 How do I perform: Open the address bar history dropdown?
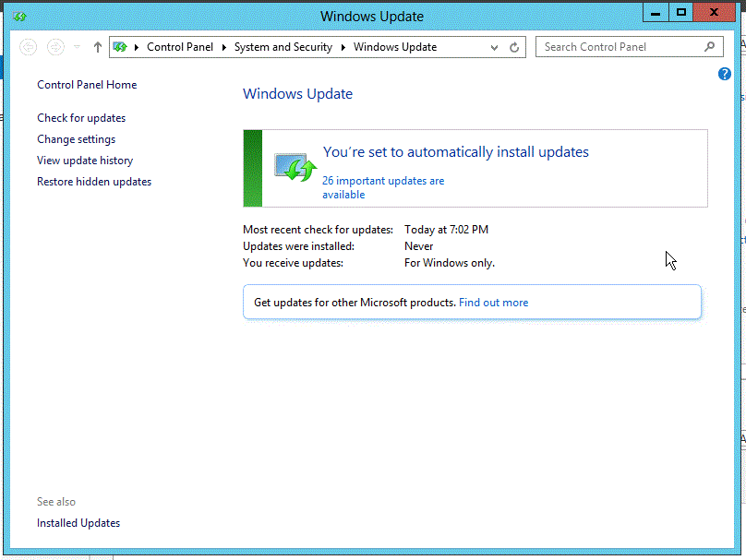tap(494, 48)
